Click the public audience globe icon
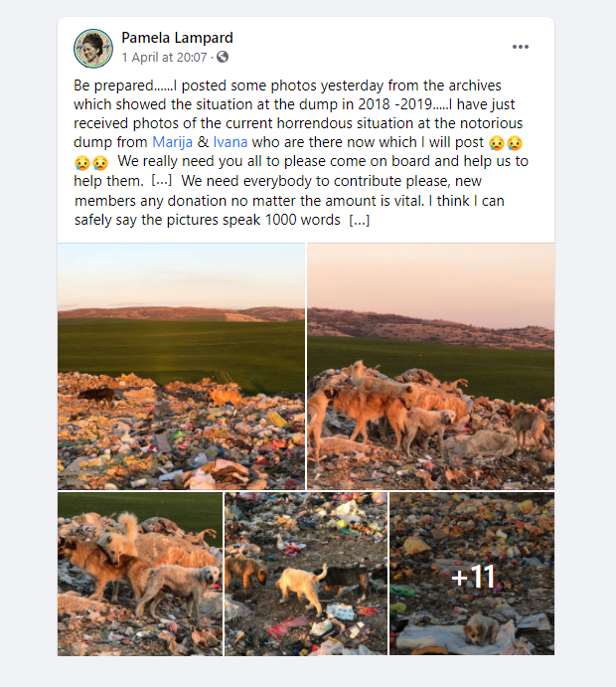Screen dimensions: 616x687 223,58
